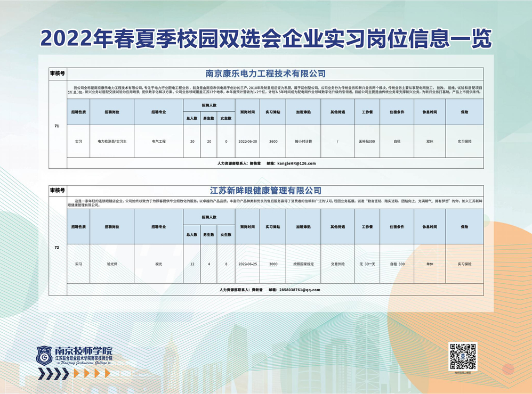Viewport: 532px width, 394px height.
Task: Click email 2858038761@qq.com
Action: pyautogui.click(x=299, y=290)
